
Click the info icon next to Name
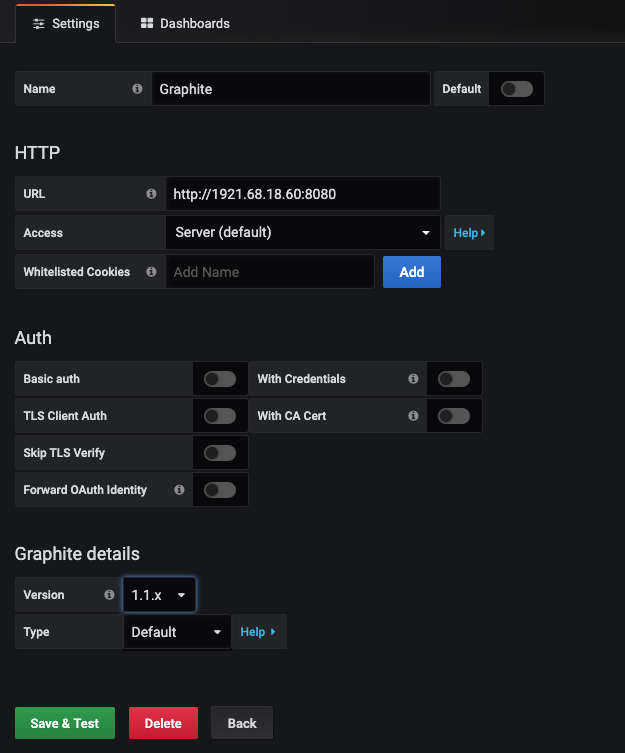pos(137,89)
